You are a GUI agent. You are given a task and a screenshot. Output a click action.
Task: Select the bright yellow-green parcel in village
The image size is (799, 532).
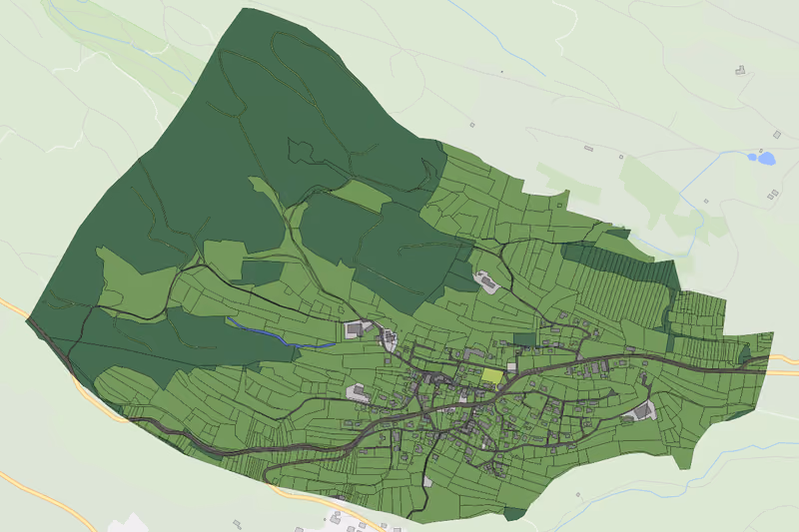pyautogui.click(x=492, y=375)
